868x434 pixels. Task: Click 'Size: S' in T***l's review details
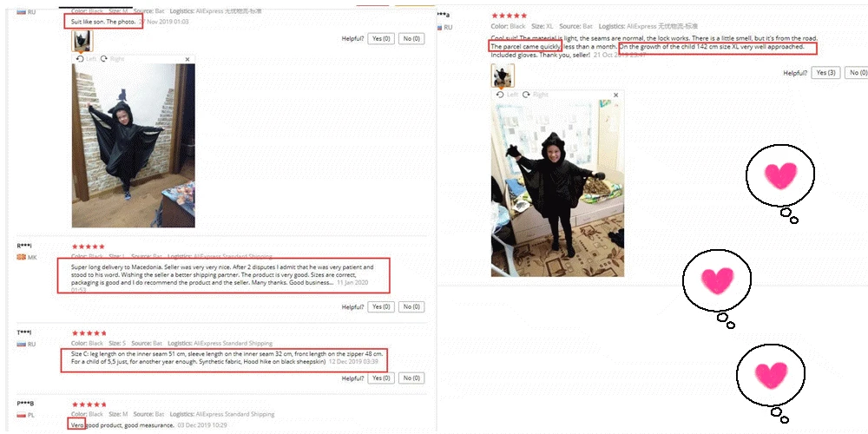[x=117, y=343]
